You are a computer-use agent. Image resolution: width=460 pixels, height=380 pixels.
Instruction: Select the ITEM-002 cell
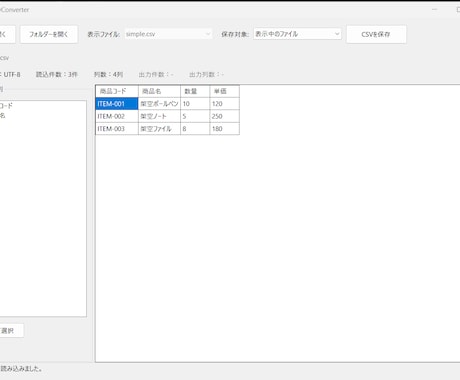click(117, 116)
